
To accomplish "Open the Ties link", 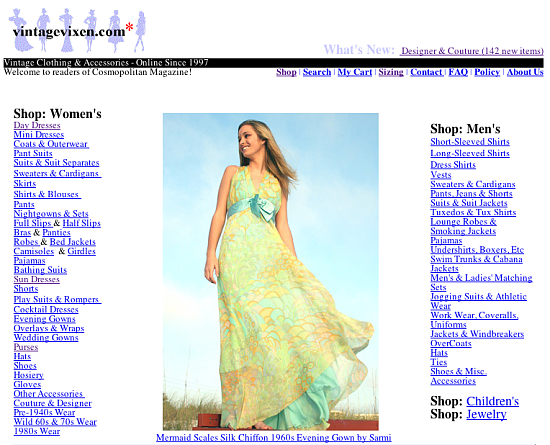I will [438, 362].
